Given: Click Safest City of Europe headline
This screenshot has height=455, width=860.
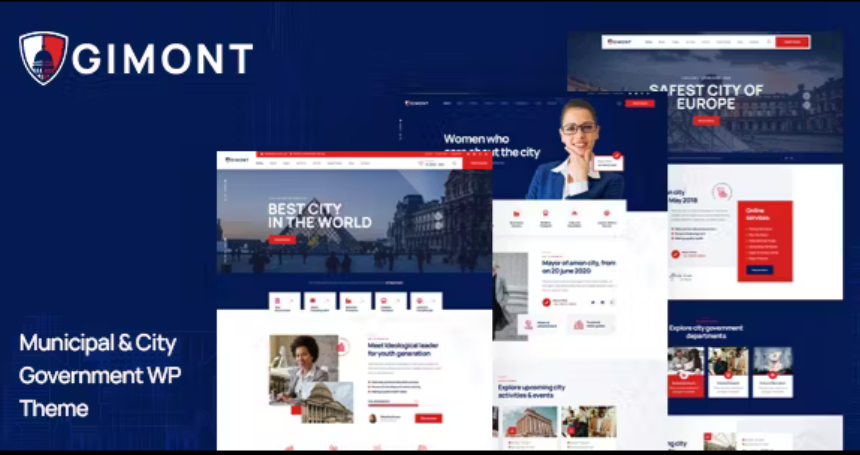Looking at the screenshot, I should pos(705,96).
